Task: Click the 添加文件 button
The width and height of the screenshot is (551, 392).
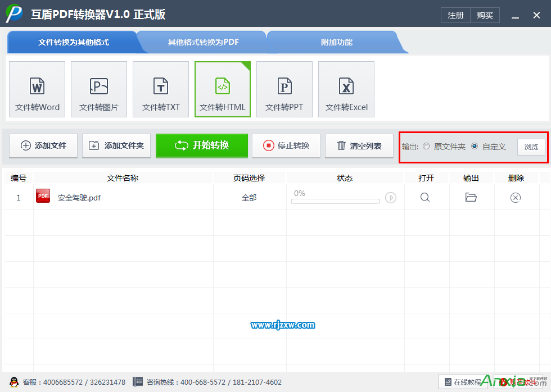Action: click(43, 145)
